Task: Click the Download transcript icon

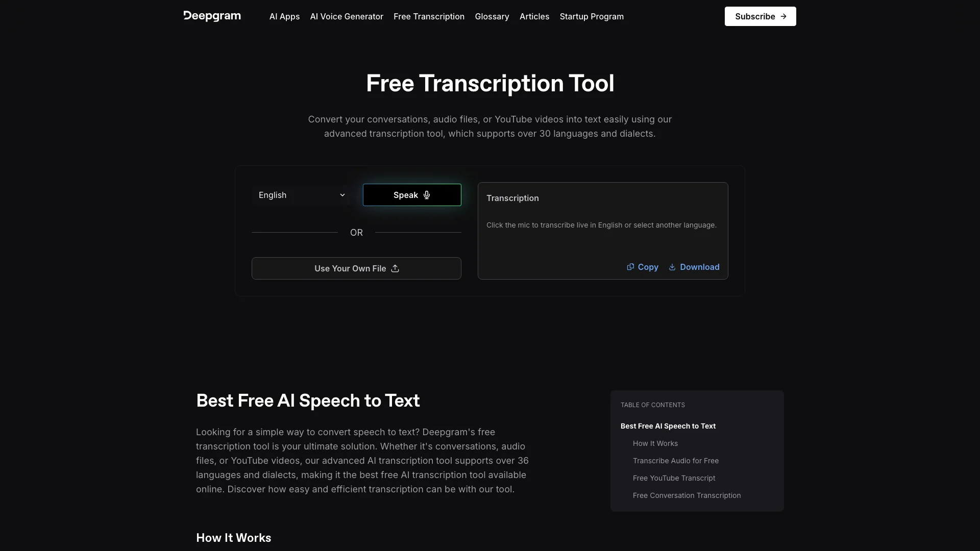Action: [x=672, y=267]
